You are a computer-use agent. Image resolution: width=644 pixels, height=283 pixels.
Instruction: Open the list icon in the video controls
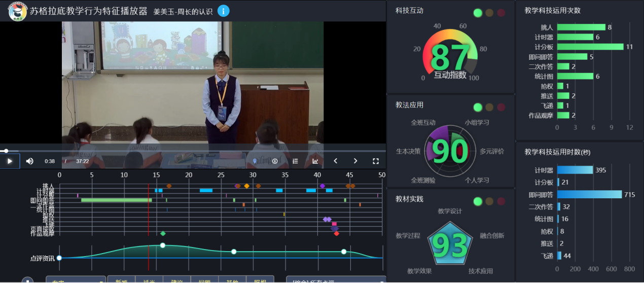click(x=295, y=161)
